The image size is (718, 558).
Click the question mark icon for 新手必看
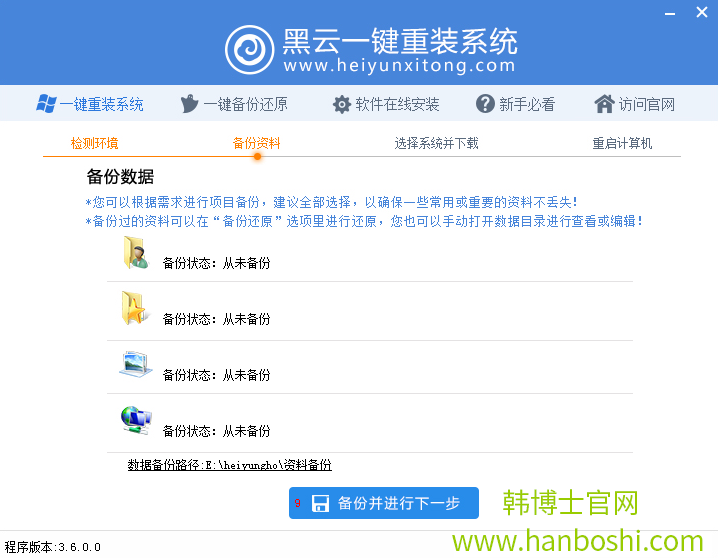coord(485,103)
